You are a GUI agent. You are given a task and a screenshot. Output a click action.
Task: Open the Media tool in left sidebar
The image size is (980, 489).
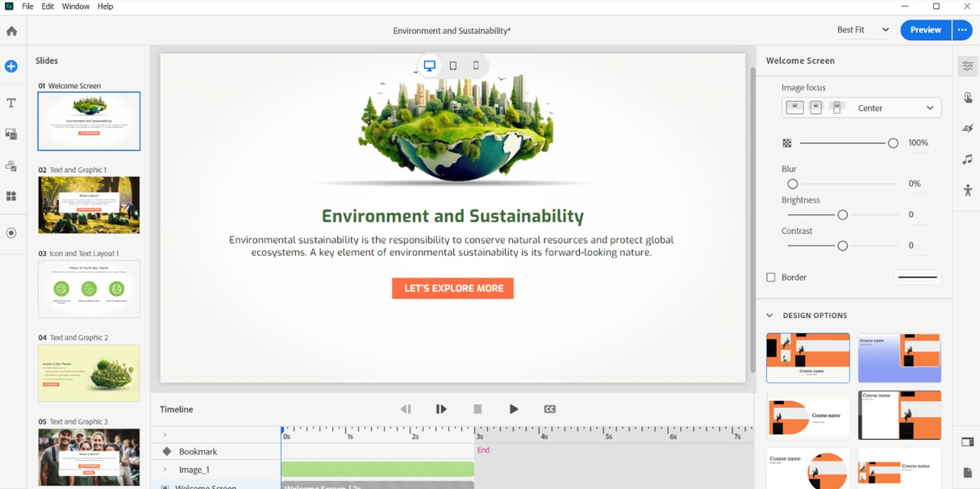(x=11, y=134)
